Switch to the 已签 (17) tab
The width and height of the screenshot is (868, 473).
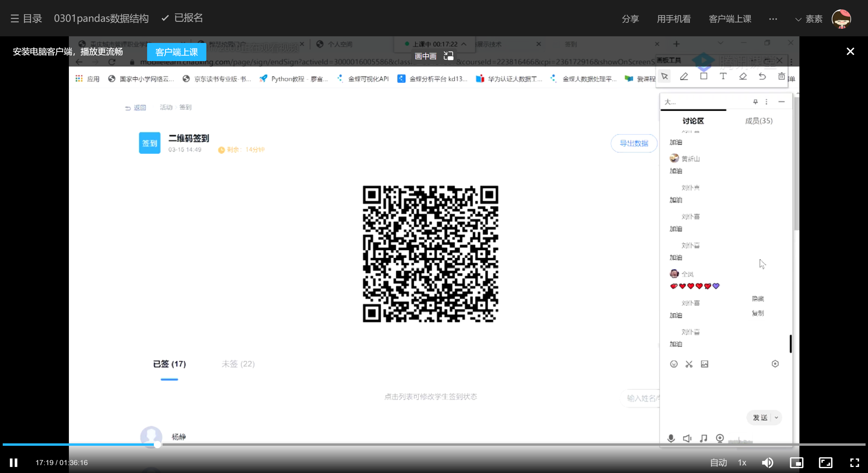point(169,364)
